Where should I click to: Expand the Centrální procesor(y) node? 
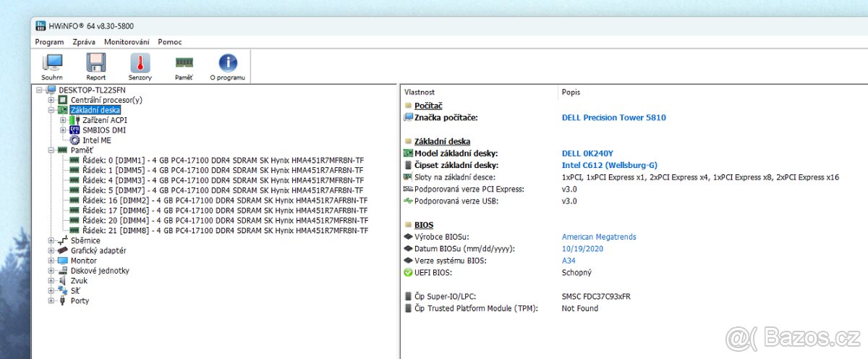[51, 100]
